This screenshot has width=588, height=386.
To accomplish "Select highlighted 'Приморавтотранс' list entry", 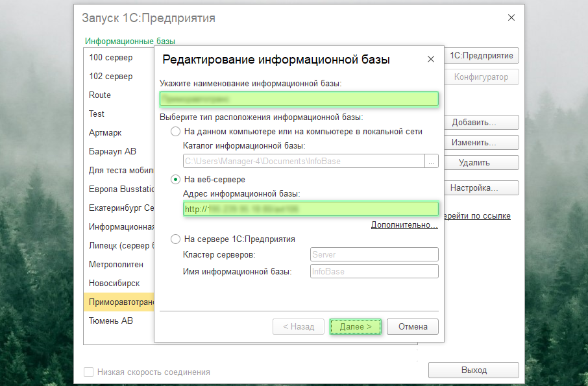I will 119,302.
